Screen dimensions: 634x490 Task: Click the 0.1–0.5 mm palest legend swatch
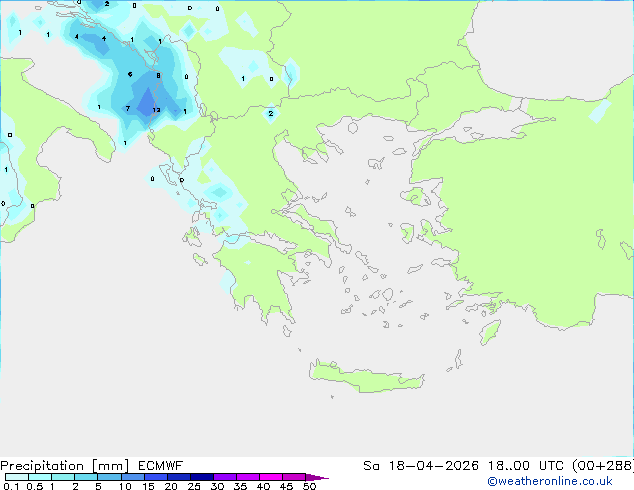(17, 477)
